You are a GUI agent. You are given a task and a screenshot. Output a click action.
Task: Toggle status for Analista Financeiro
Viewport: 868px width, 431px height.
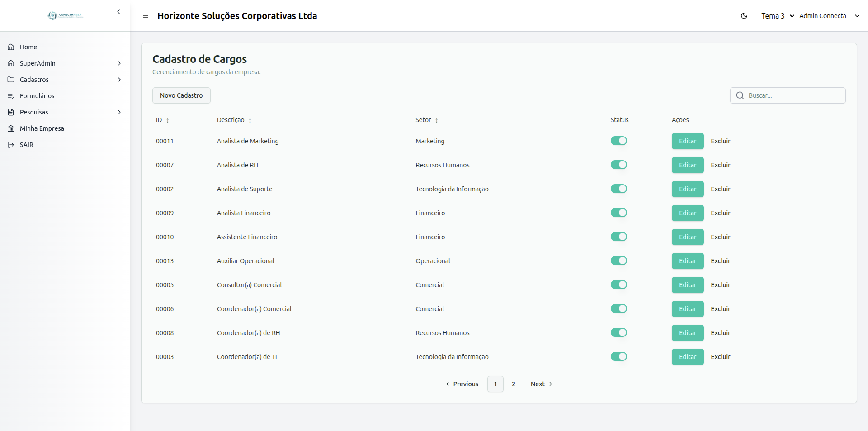click(x=619, y=213)
